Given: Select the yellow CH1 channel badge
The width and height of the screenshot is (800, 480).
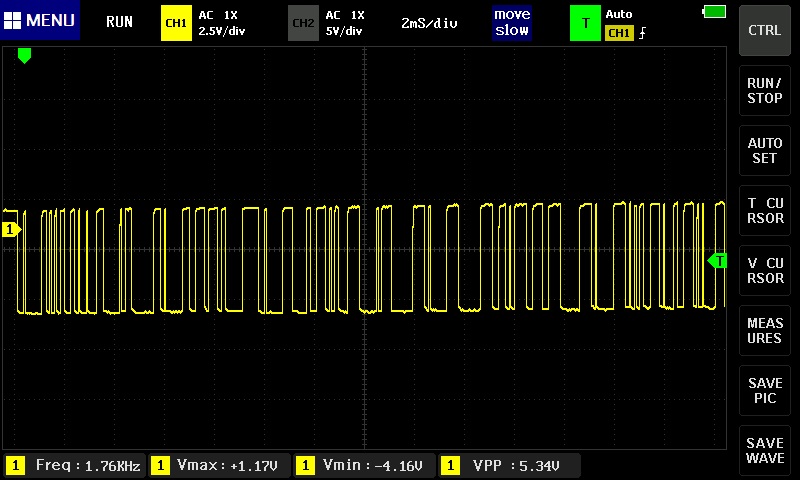Looking at the screenshot, I should (x=176, y=23).
